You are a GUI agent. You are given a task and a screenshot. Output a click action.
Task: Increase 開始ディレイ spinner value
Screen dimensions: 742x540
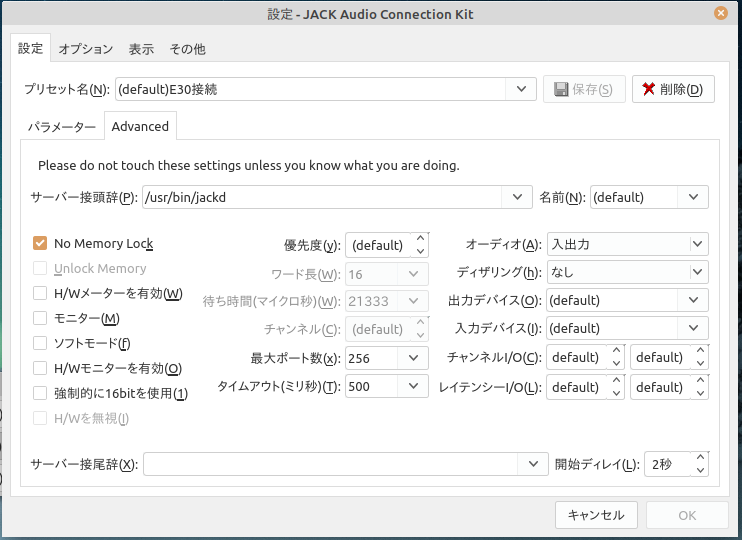[700, 458]
